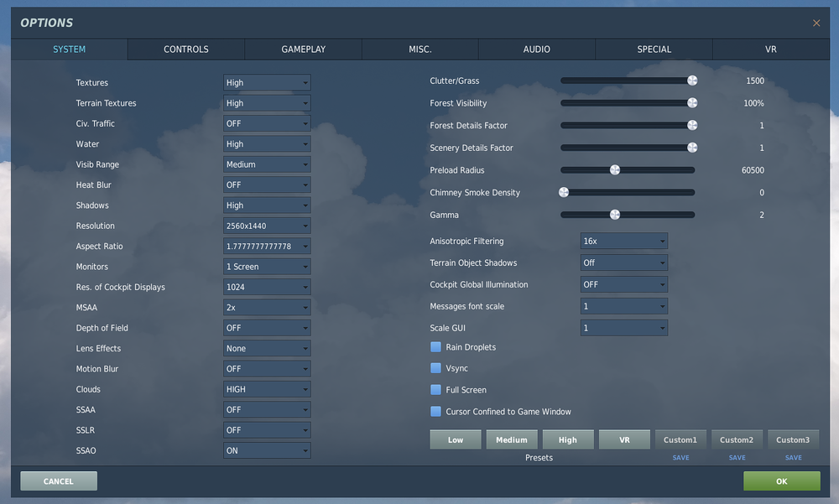Open the Civ. Traffic dropdown
839x504 pixels.
267,123
